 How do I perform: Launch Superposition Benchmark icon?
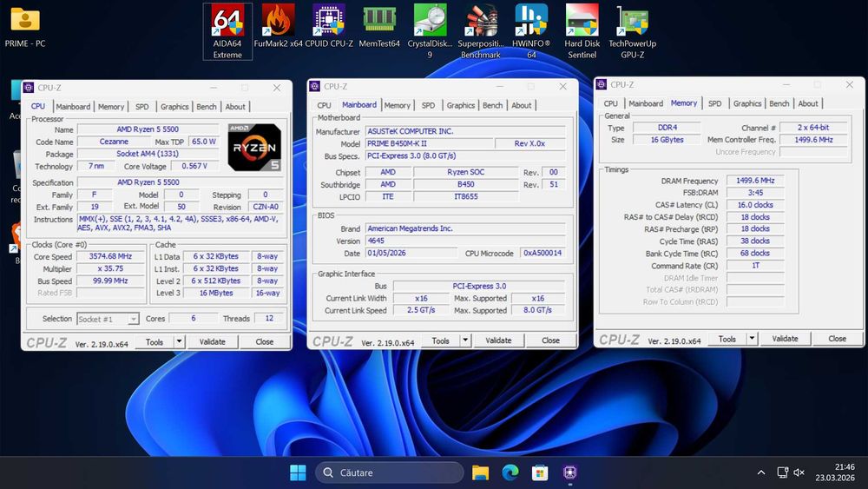(x=481, y=31)
